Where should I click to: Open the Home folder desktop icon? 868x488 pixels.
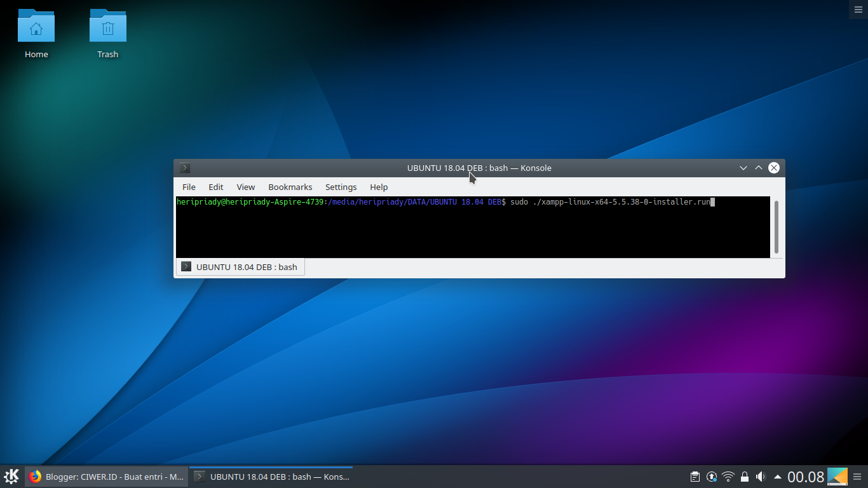36,34
